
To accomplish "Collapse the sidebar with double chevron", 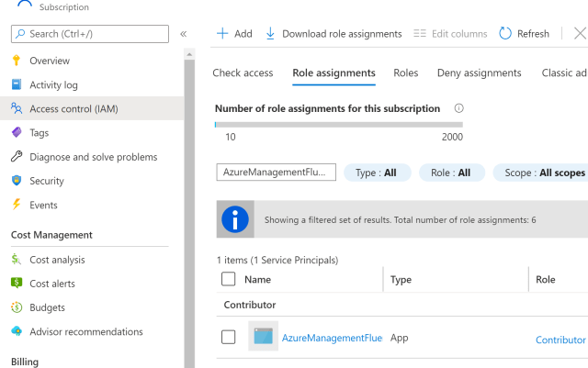I will coord(184,34).
